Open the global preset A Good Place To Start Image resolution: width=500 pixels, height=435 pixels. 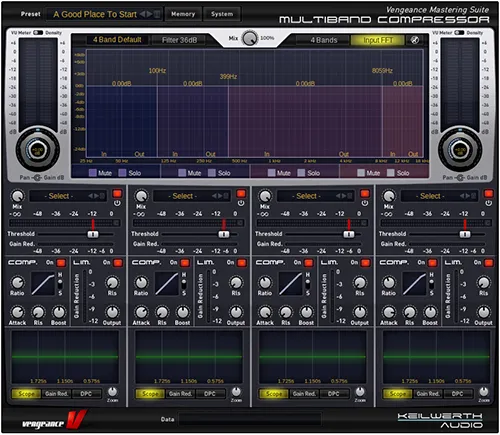[x=95, y=14]
